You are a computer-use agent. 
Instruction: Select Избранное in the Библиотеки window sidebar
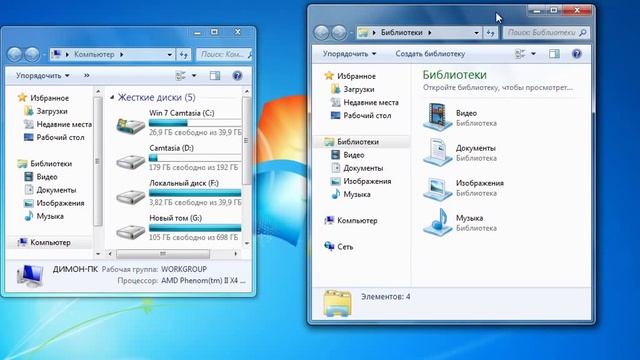(350, 76)
